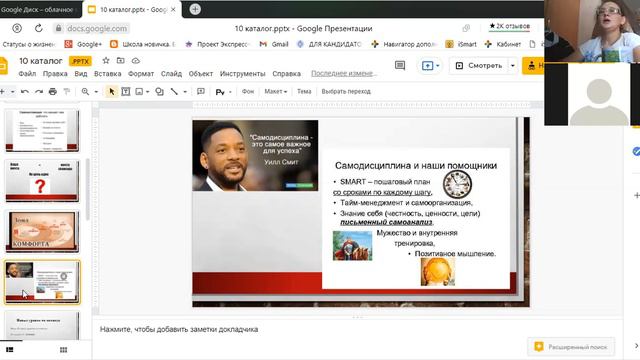Switch to grid view icon
Screen dimensions: 640x360
click(63, 350)
